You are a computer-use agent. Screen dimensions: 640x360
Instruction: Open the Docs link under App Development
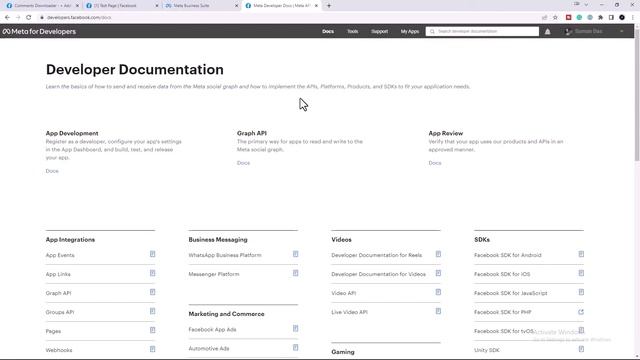pos(52,171)
